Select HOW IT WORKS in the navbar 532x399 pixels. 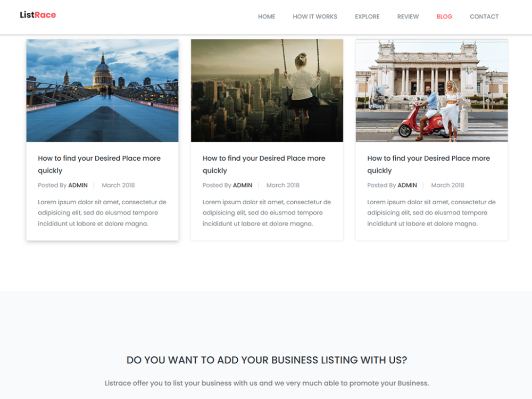click(x=315, y=16)
